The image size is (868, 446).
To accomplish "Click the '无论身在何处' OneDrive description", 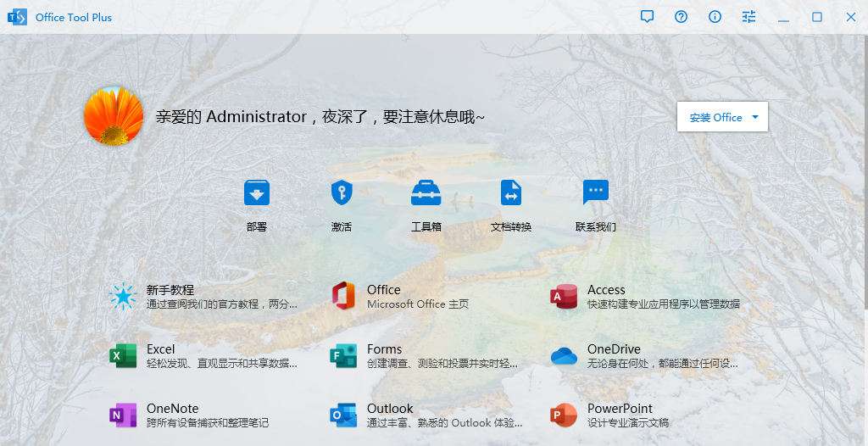I will pyautogui.click(x=663, y=364).
